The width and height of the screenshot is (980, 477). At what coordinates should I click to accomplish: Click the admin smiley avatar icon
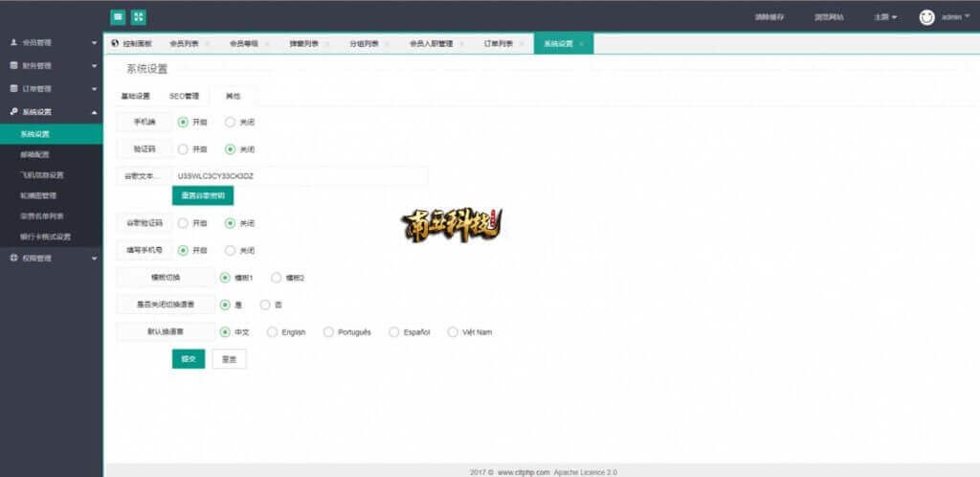926,17
